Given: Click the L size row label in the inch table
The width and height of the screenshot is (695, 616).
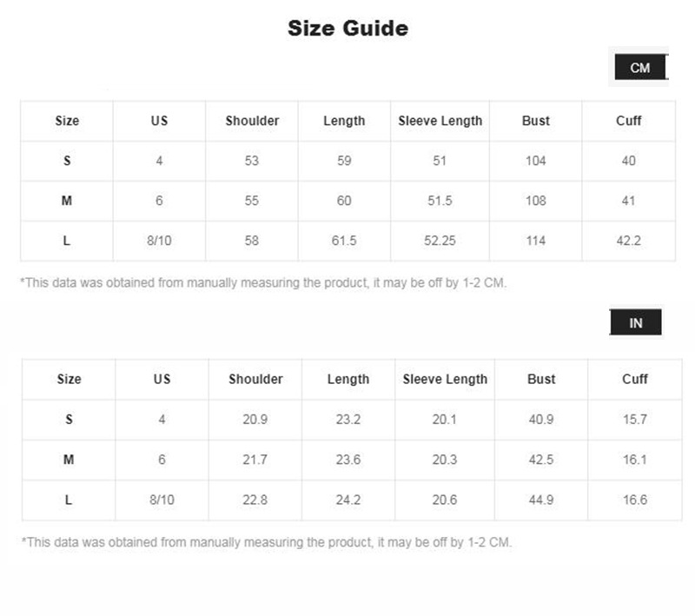Looking at the screenshot, I should click(69, 500).
